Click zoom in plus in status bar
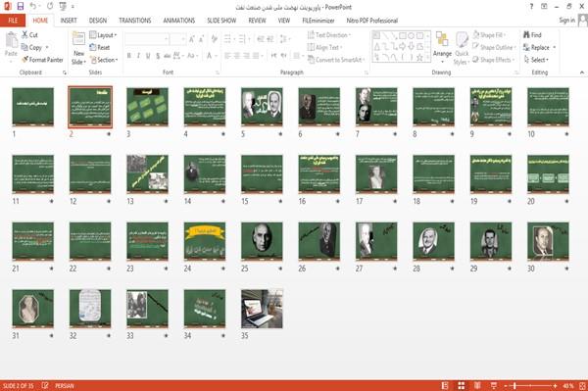The width and height of the screenshot is (588, 391). tap(555, 385)
